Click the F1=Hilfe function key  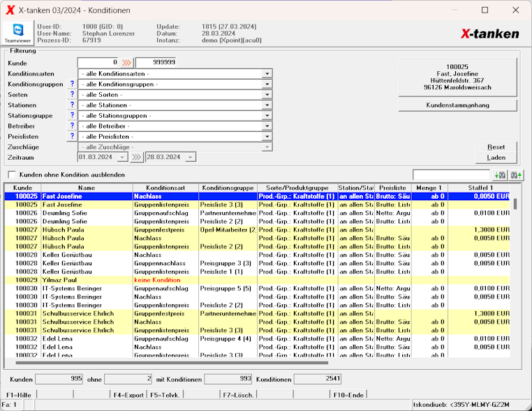(19, 395)
